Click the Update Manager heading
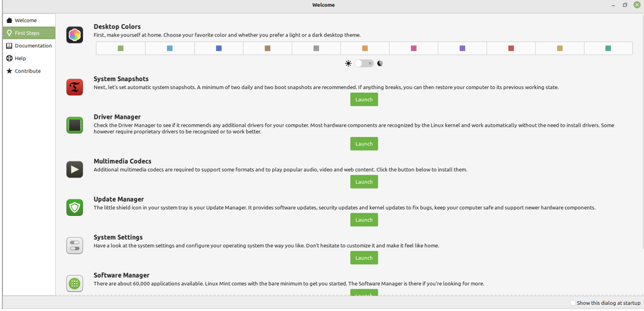The width and height of the screenshot is (644, 311). click(x=119, y=199)
